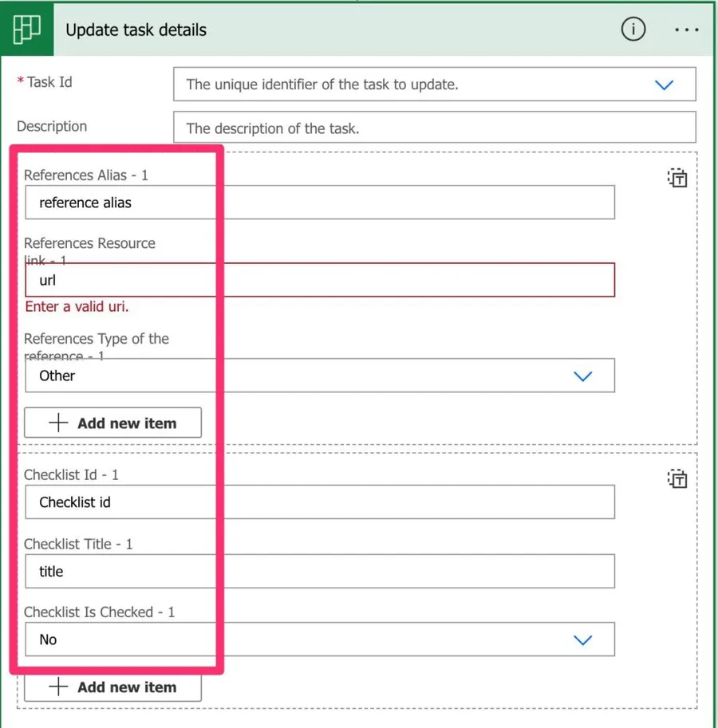Click plus icon on References Add new item
The image size is (718, 728).
(58, 423)
